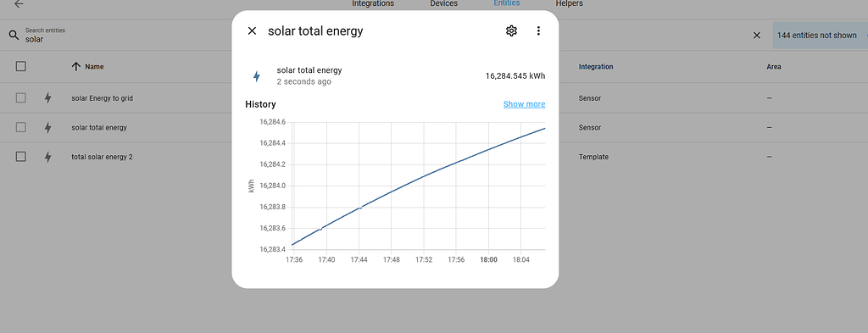Image resolution: width=868 pixels, height=333 pixels.
Task: Click the 144 entities not shown notice
Action: point(817,36)
